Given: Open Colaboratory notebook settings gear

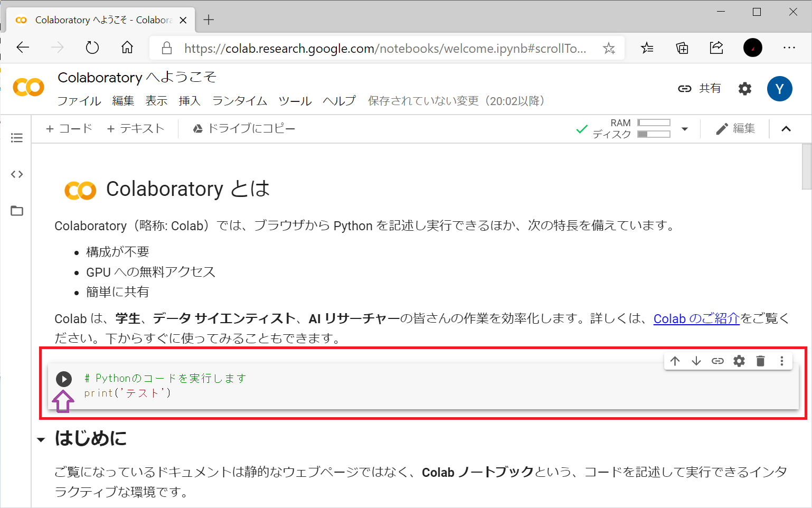Looking at the screenshot, I should tap(744, 89).
